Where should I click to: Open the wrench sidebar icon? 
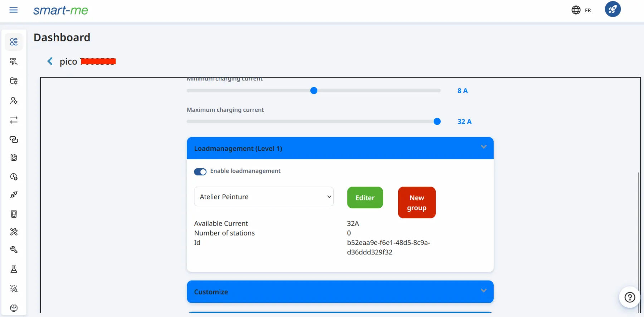tap(14, 249)
